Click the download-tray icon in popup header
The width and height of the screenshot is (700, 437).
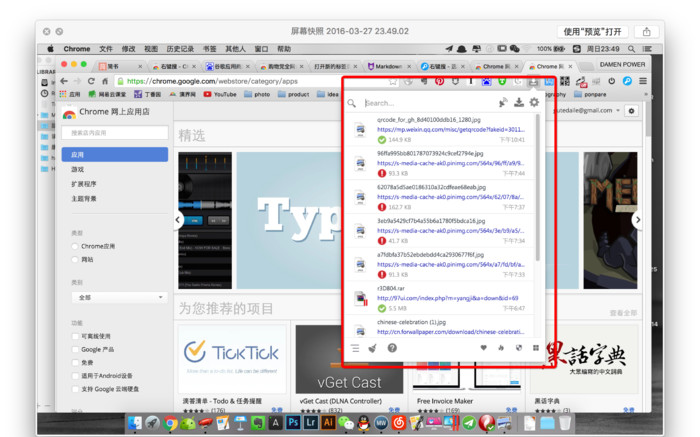(x=519, y=102)
